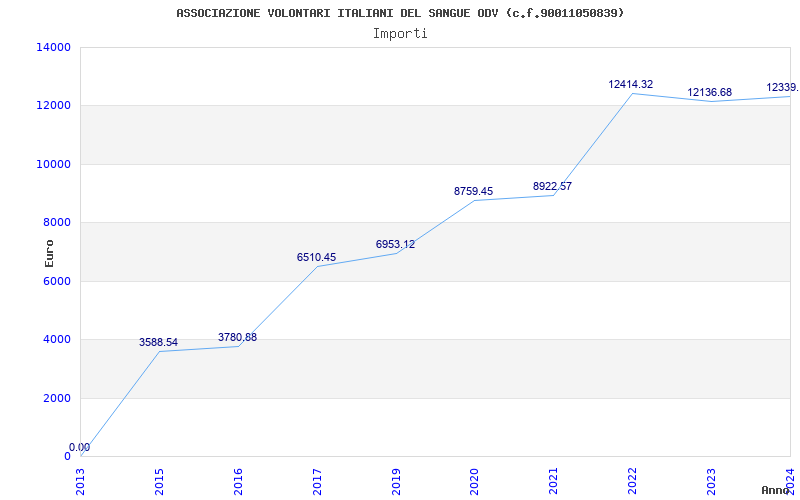
Task: Click the 0 y-axis value
Action: point(67,456)
